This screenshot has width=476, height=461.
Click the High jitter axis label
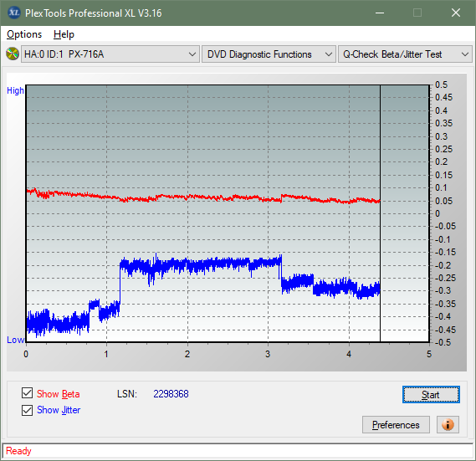(15, 90)
